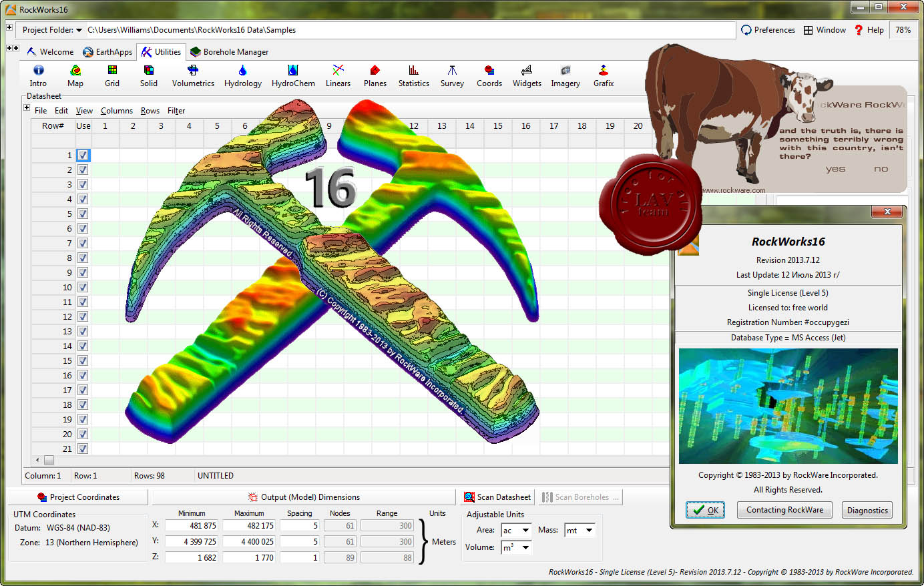This screenshot has width=924, height=586.
Task: Answer yes in the cow banner
Action: 835,169
